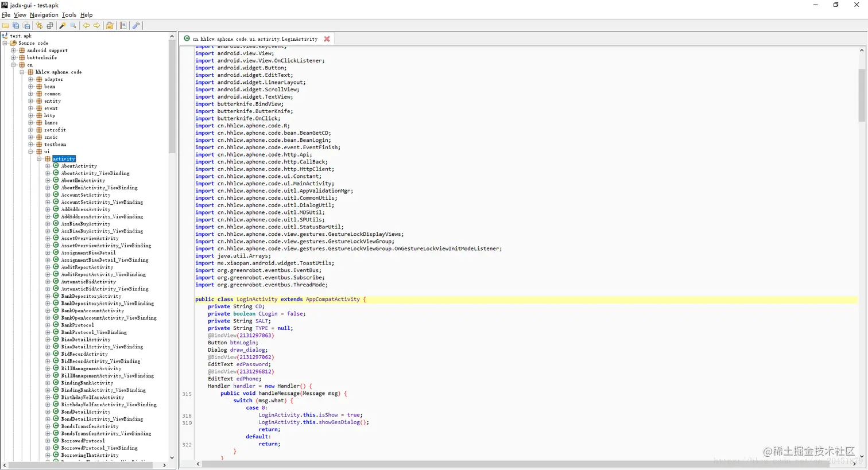868x470 pixels.
Task: Open the Navigation menu
Action: (x=44, y=15)
